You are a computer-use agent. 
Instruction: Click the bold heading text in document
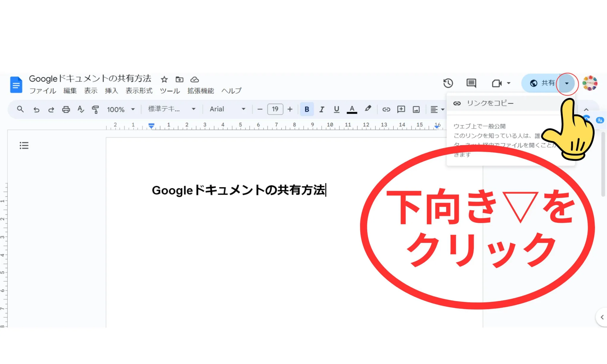click(239, 190)
